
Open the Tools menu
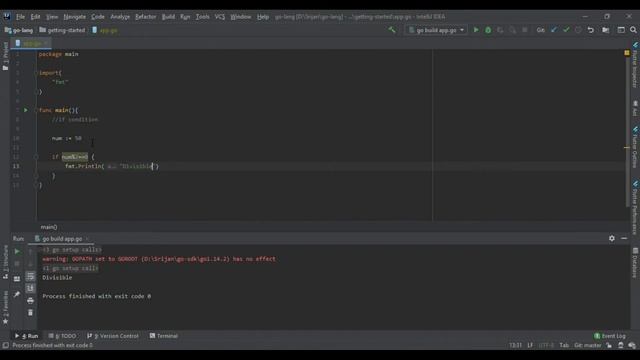(x=202, y=17)
